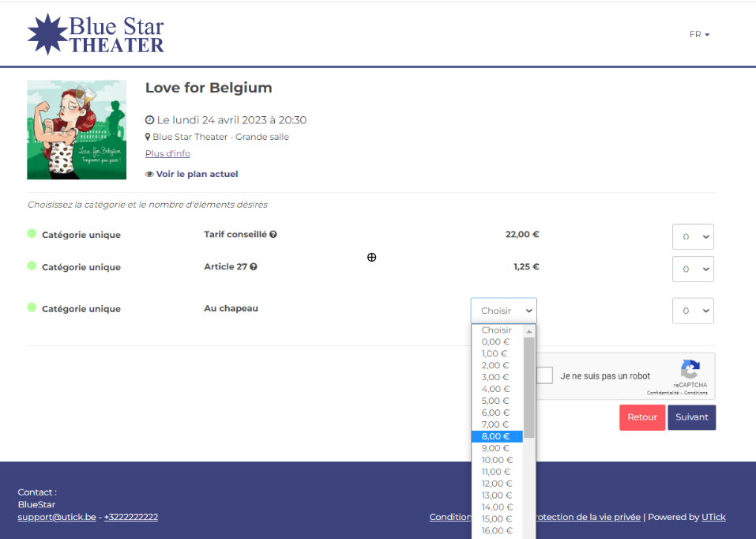Open the Plus d'info link
Image resolution: width=756 pixels, height=539 pixels.
coord(167,153)
